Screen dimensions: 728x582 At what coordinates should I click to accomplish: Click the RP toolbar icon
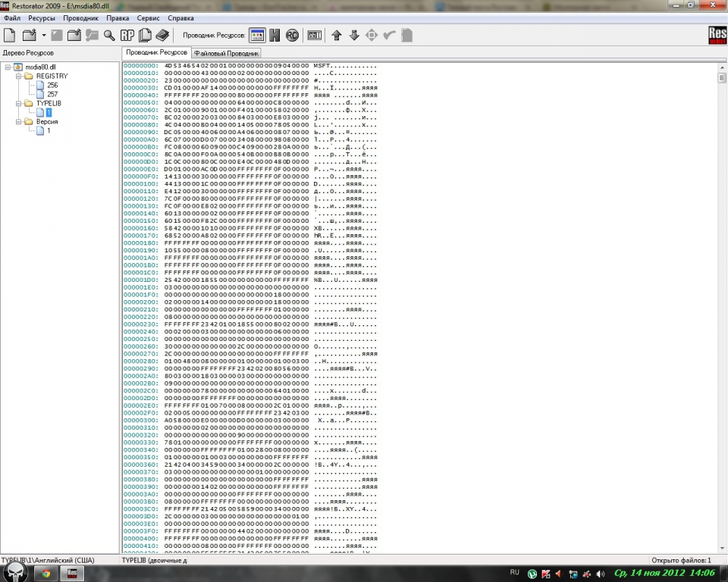tap(127, 35)
